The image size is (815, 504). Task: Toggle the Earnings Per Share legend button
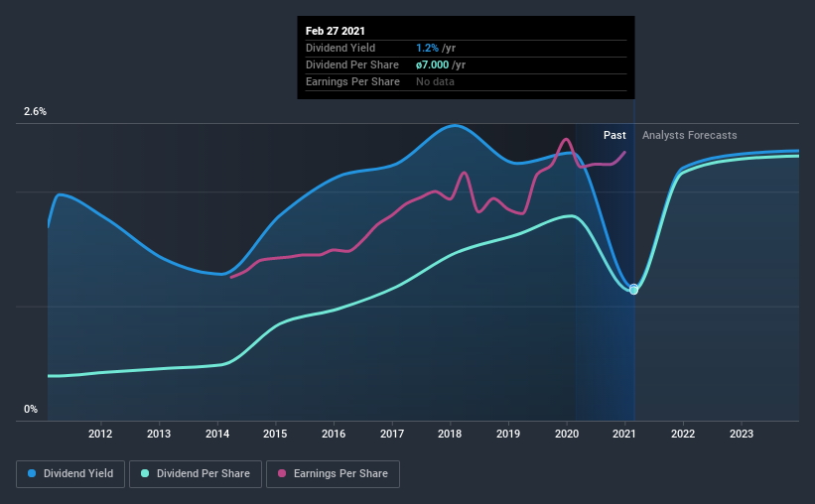click(x=333, y=474)
